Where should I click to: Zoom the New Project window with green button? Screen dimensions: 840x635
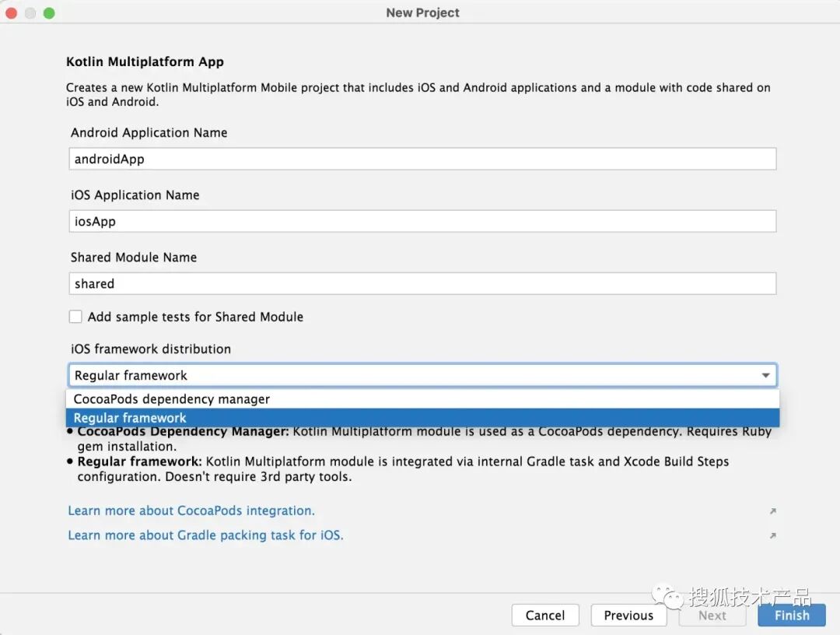(49, 13)
